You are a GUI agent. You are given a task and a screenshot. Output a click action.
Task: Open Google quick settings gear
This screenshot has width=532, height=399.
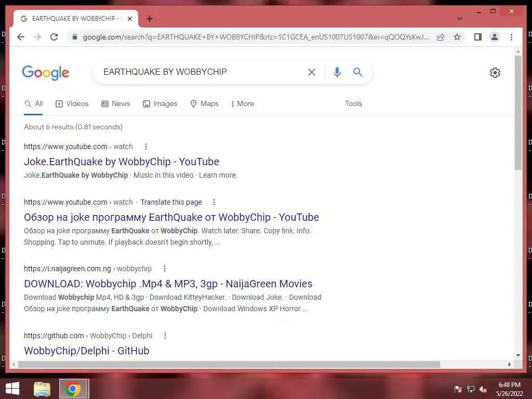pos(495,72)
